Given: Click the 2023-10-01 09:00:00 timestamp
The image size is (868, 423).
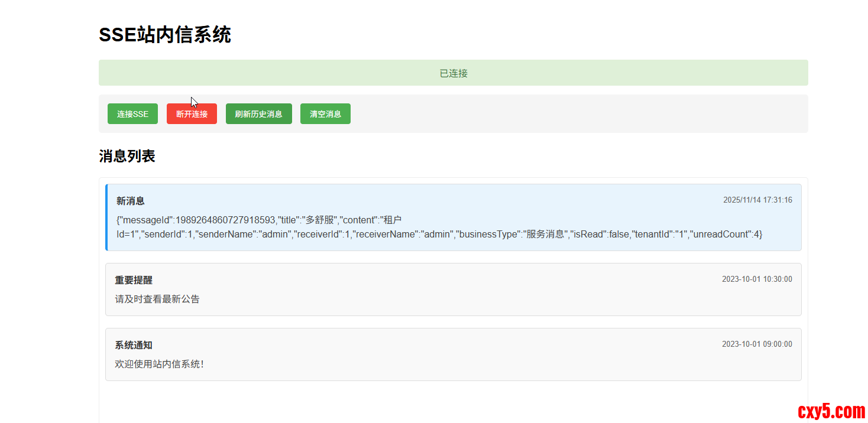Looking at the screenshot, I should coord(757,344).
